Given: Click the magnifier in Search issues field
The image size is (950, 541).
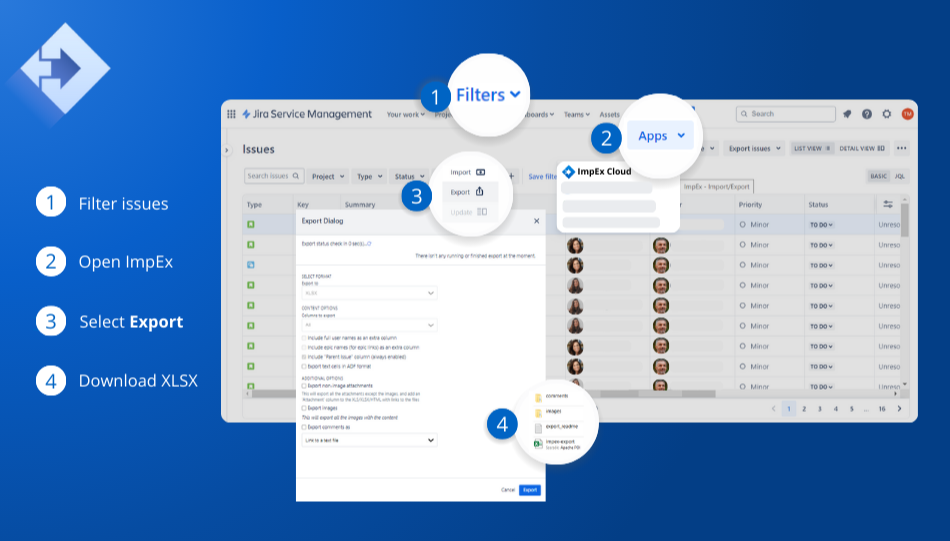Looking at the screenshot, I should (x=296, y=176).
